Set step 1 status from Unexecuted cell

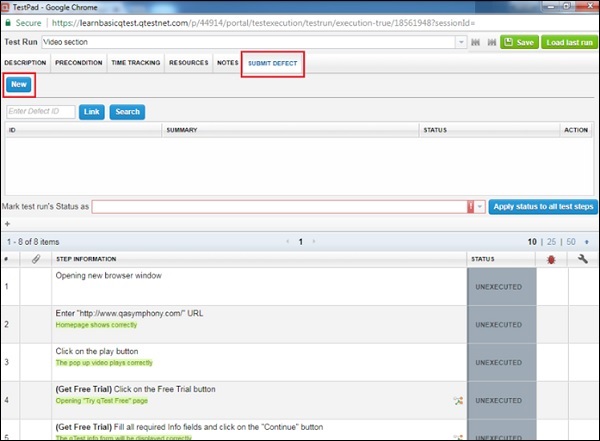(501, 284)
